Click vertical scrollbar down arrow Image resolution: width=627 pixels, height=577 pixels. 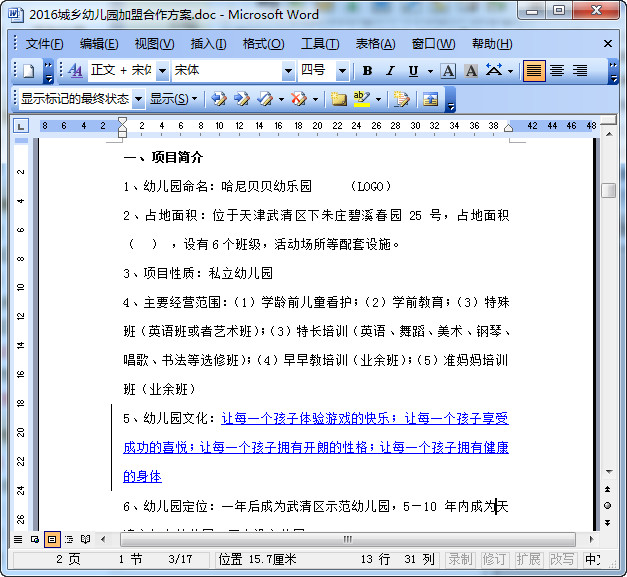pyautogui.click(x=609, y=472)
